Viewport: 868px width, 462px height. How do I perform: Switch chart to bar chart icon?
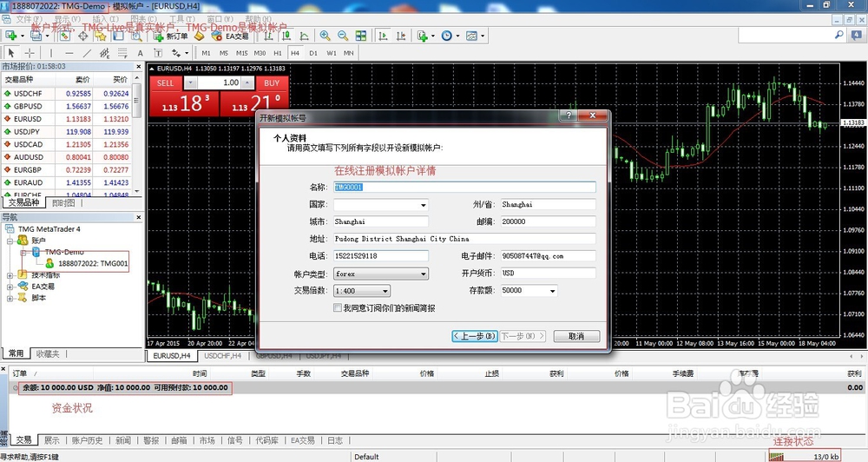click(x=268, y=36)
